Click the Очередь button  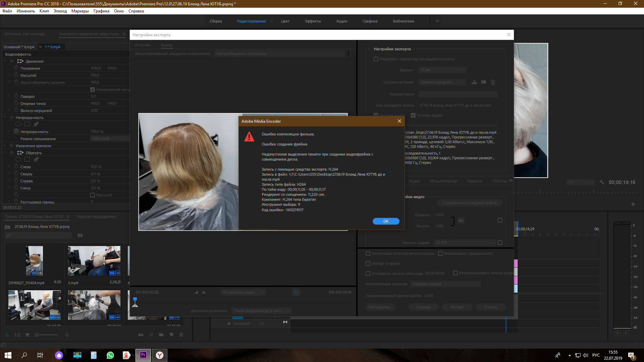click(423, 307)
